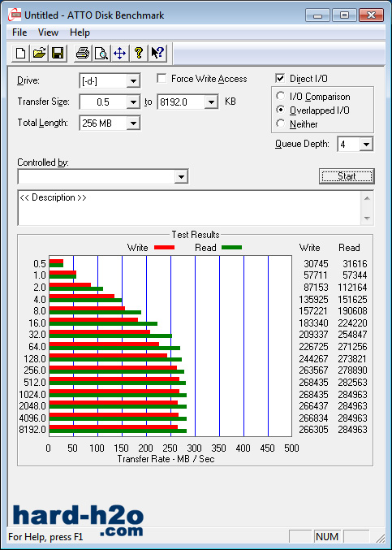Screen dimensions: 392x550
Task: Expand the Queue Depth dropdown
Action: (x=366, y=144)
